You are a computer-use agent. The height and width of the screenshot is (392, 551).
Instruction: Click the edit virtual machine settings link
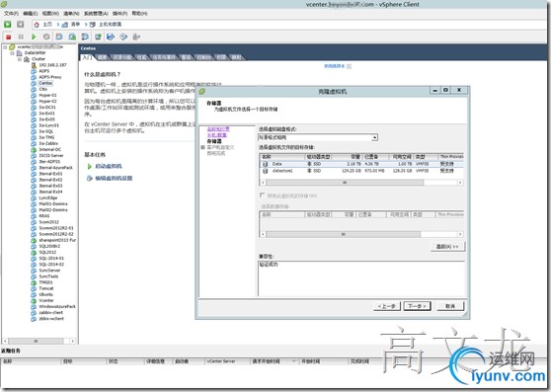(114, 179)
